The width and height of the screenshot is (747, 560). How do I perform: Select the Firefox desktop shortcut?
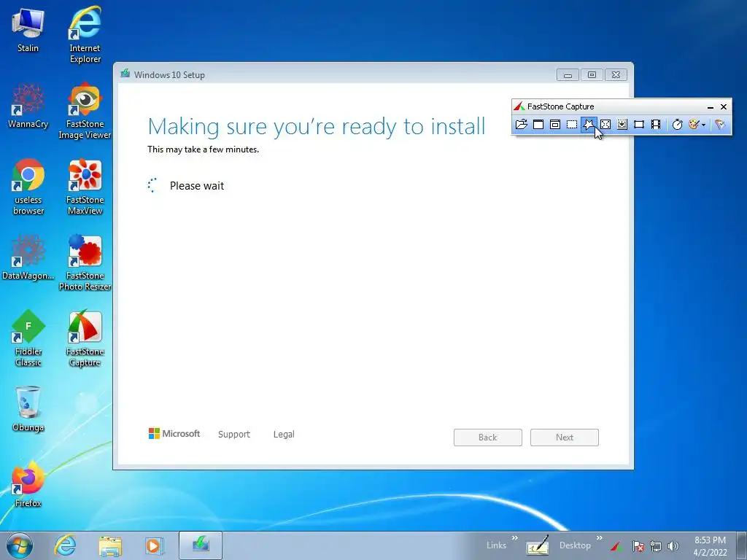pos(28,485)
